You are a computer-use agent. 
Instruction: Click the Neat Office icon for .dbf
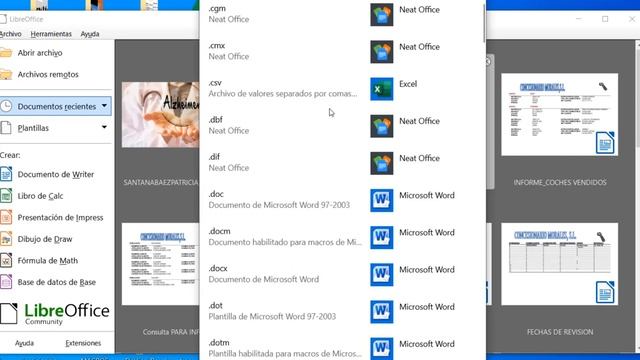coord(382,126)
